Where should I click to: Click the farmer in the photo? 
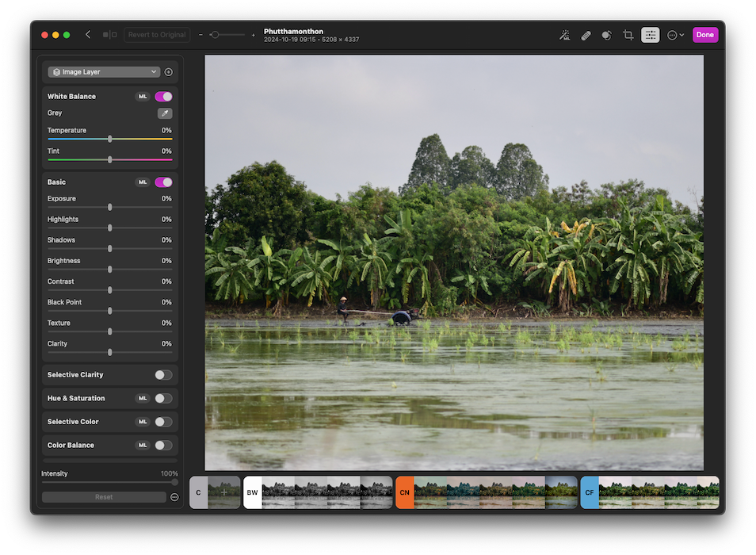coord(343,308)
